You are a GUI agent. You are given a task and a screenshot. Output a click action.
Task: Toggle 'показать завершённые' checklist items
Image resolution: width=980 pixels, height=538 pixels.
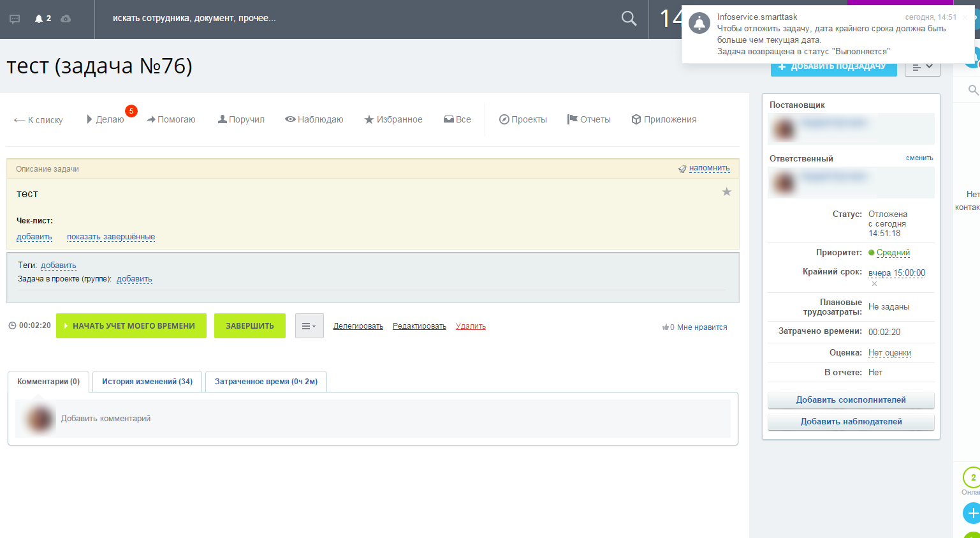(x=111, y=237)
